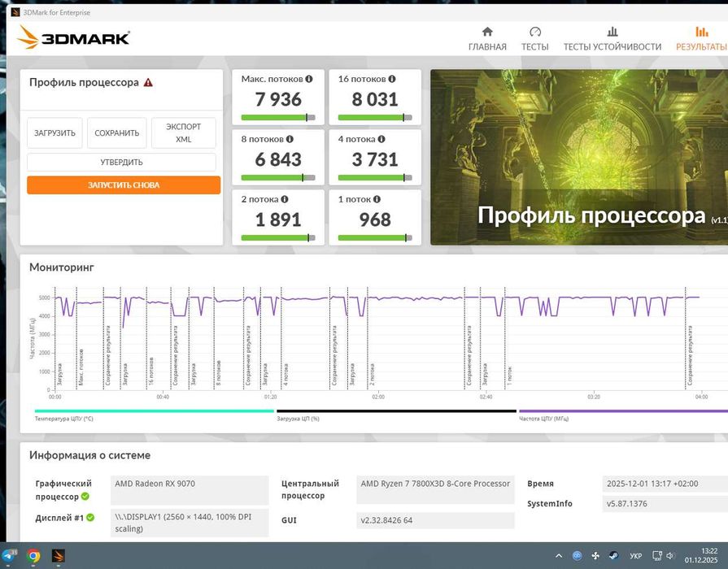This screenshot has height=569, width=728.
Task: Expand hidden system tray icons chevron
Action: pyautogui.click(x=559, y=555)
